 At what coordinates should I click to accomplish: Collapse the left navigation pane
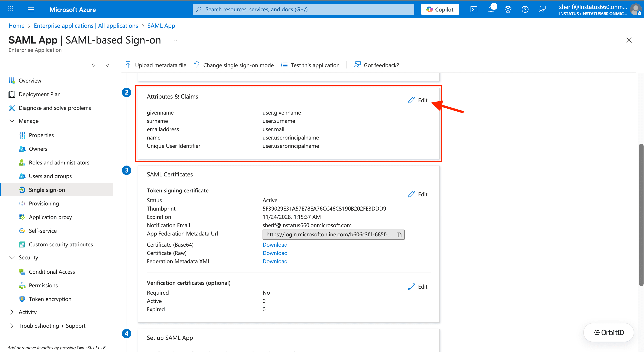[108, 65]
